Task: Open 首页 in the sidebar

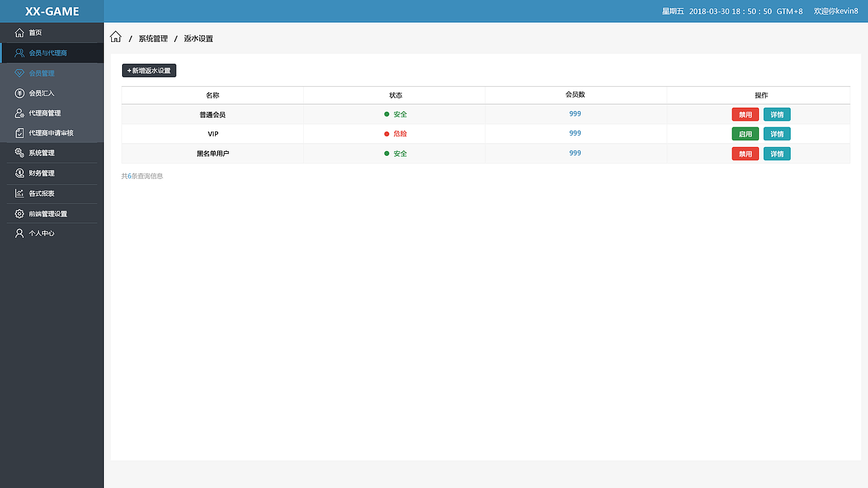Action: (x=52, y=33)
